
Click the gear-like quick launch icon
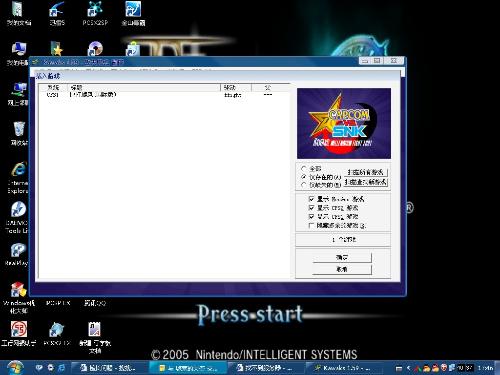50,368
